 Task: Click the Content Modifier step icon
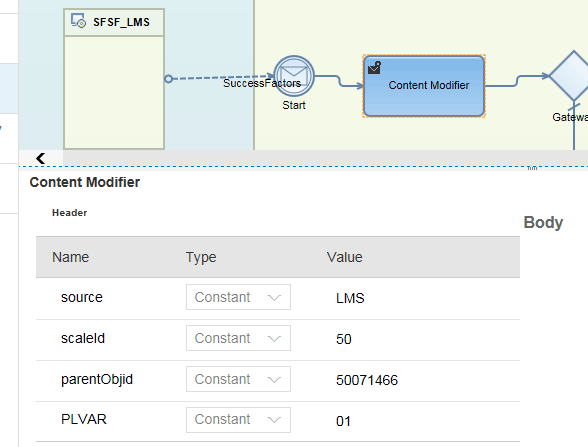tap(374, 68)
